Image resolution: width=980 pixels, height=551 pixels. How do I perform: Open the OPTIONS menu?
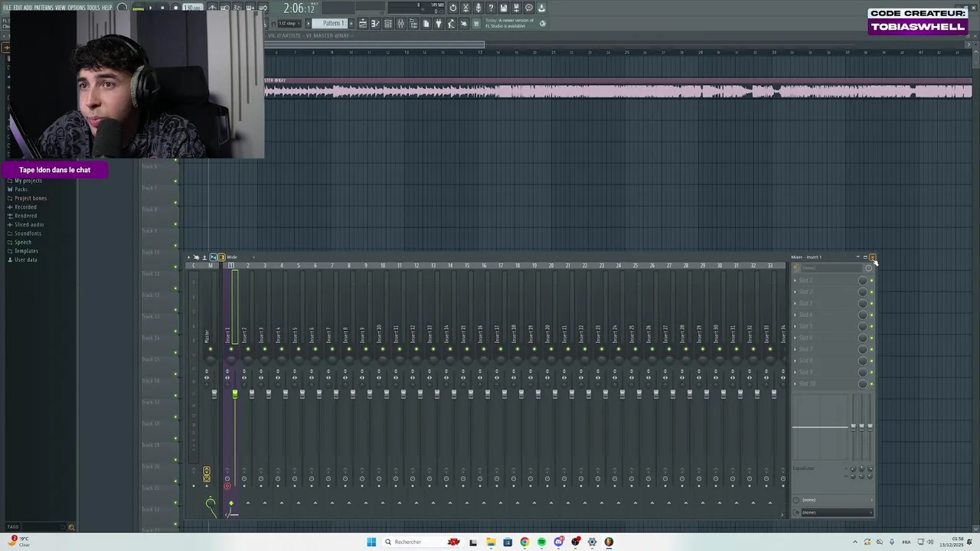[x=77, y=8]
